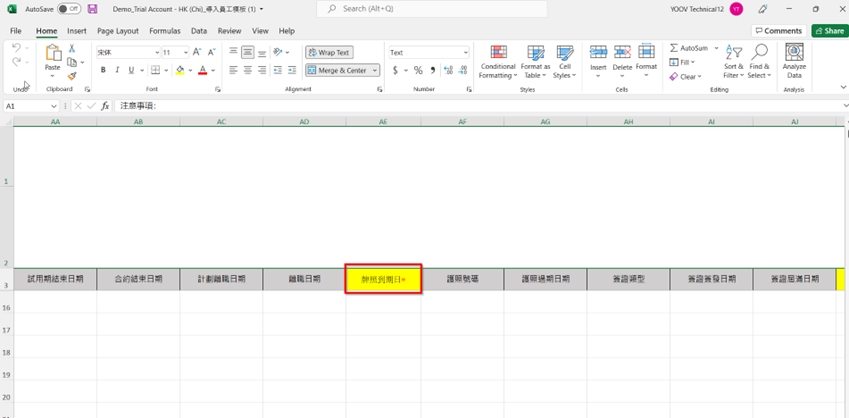Screen dimensions: 849x418
Task: Open the Comments button
Action: pyautogui.click(x=778, y=31)
